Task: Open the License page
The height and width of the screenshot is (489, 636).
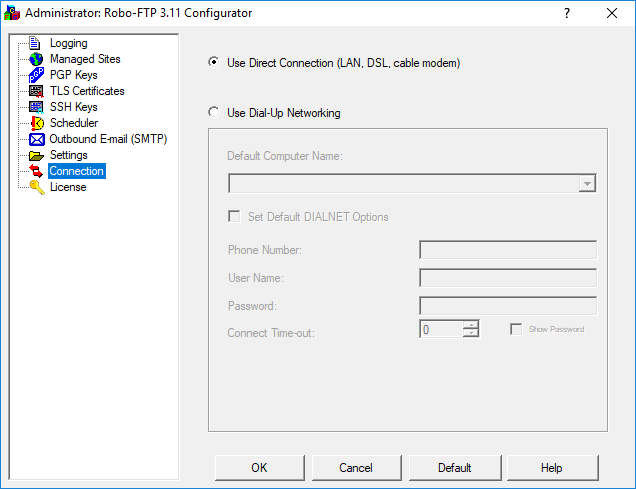Action: [x=68, y=187]
